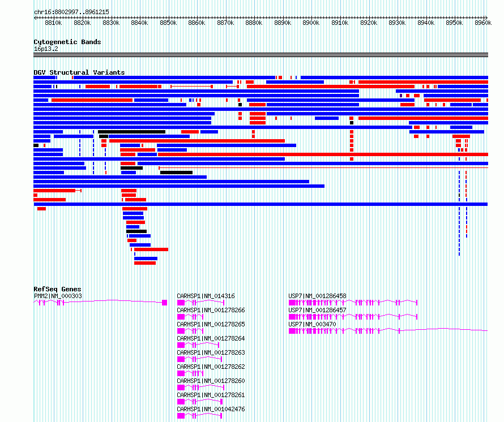Select the USP7 NM_003470 gene model glyph
Viewport: 504px width, 422px height.
point(388,331)
